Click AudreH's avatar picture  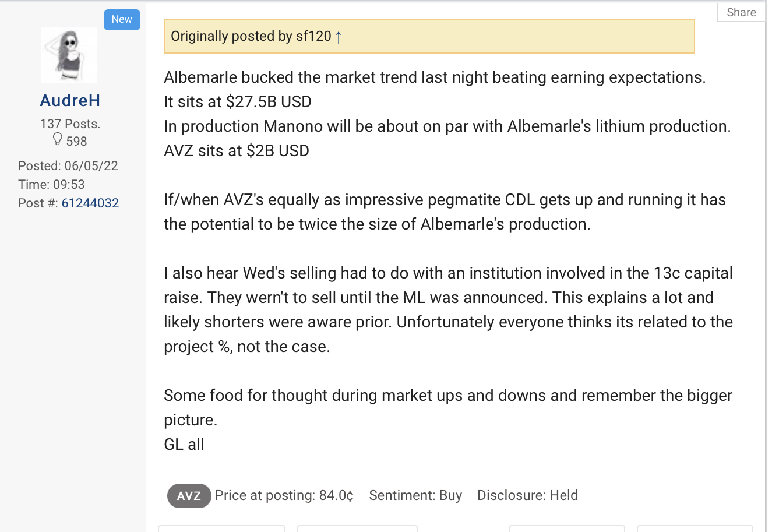pos(69,55)
